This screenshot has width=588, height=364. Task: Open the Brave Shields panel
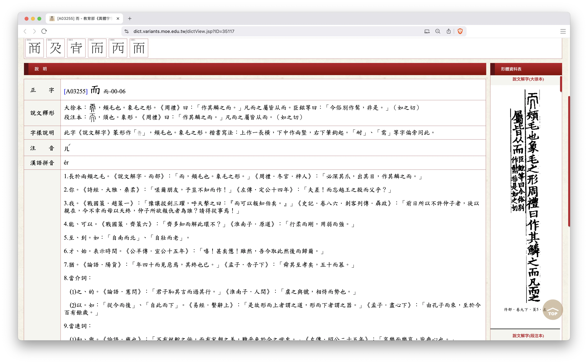(460, 31)
